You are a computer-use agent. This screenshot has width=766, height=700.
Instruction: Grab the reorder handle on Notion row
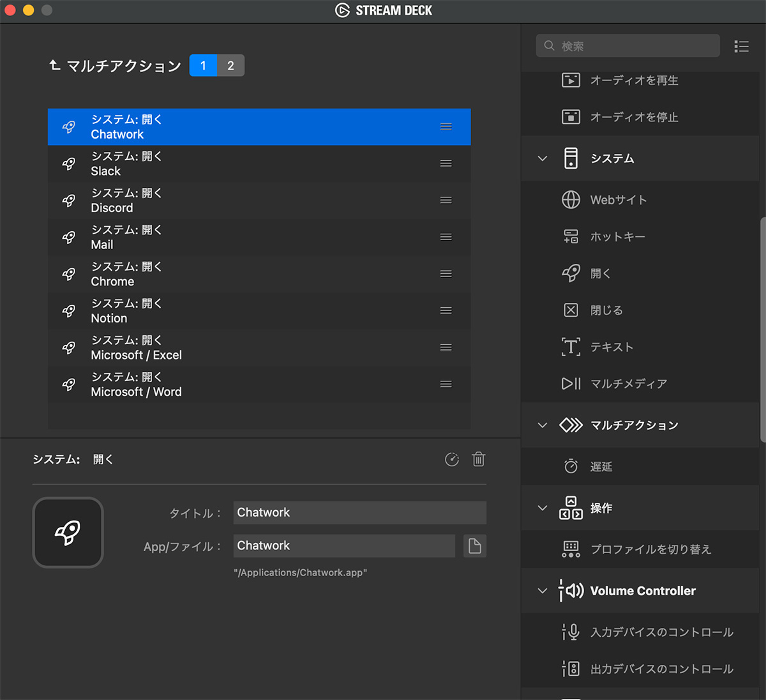[446, 310]
